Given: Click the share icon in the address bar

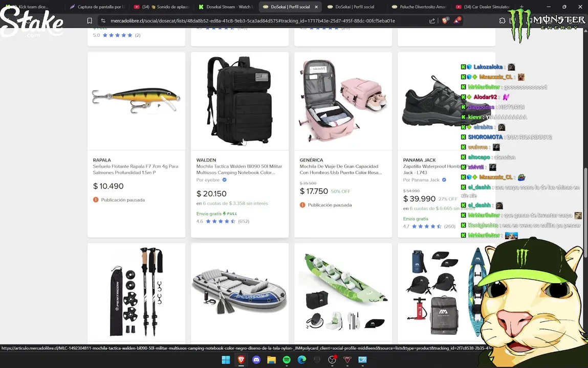Looking at the screenshot, I should pos(432,21).
